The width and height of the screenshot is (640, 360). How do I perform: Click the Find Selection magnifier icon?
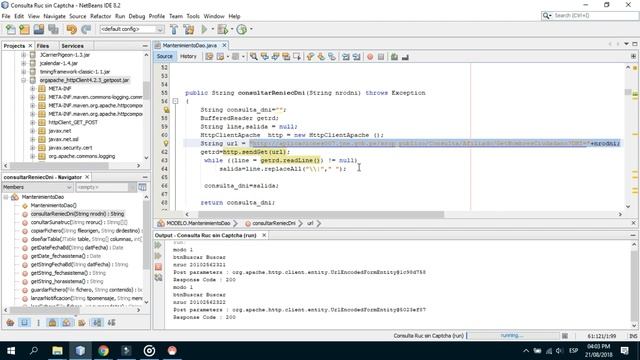click(254, 57)
